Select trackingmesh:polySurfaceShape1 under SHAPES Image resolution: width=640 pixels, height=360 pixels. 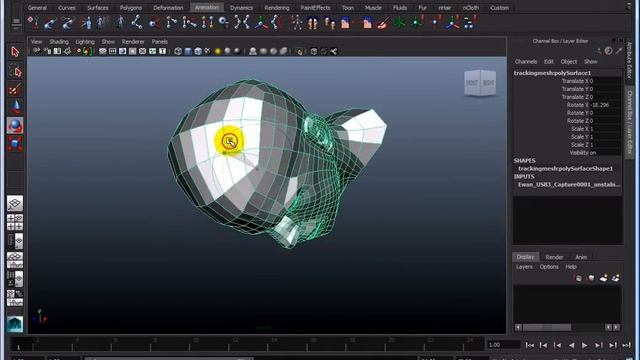pos(566,169)
